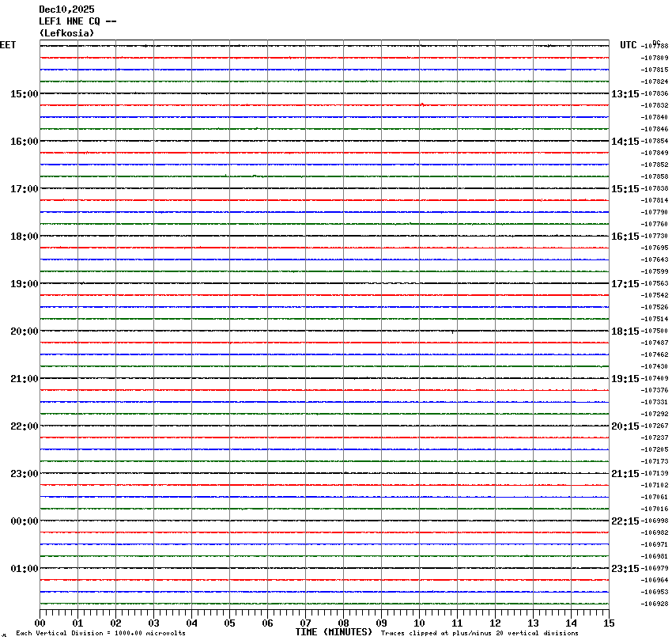The image size is (672, 644).
Task: Click the UTC timezone label
Action: [x=629, y=45]
